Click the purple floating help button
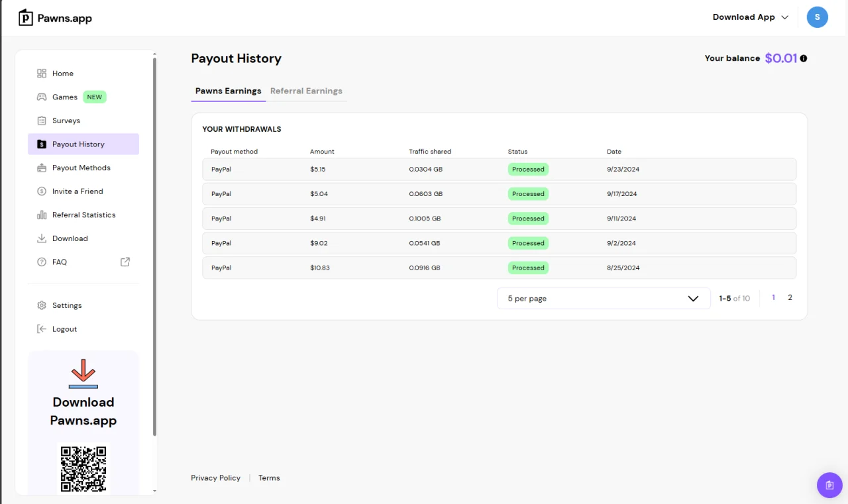This screenshot has width=848, height=504. pos(829,485)
